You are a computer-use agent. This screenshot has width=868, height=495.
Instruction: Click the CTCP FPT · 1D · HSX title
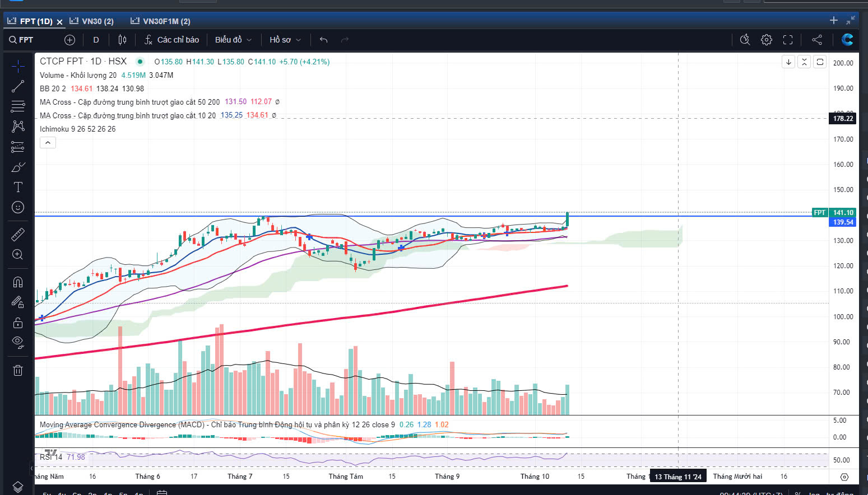[x=83, y=62]
